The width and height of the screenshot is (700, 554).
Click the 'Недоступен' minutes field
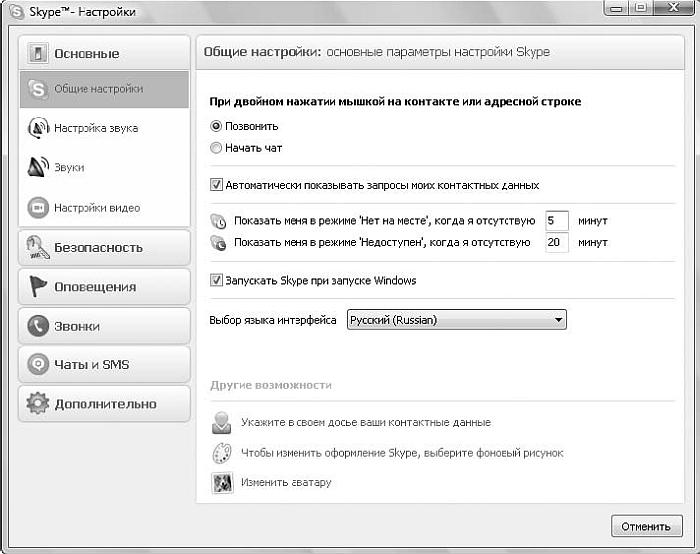click(557, 242)
